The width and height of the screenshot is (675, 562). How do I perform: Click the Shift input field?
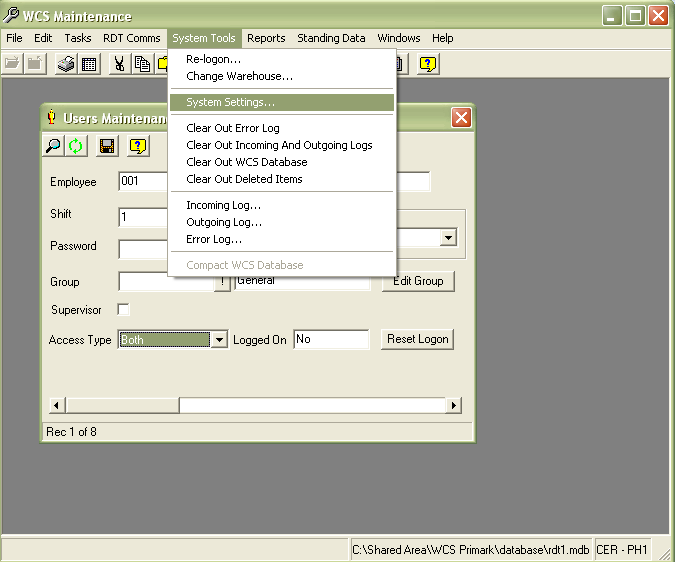(142, 217)
